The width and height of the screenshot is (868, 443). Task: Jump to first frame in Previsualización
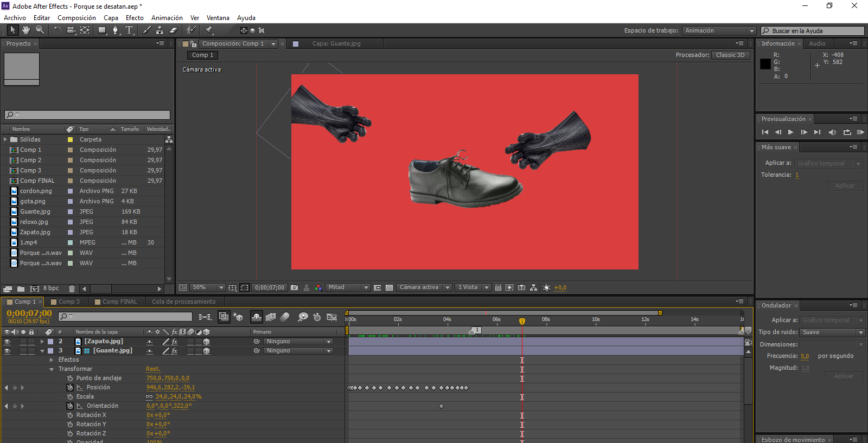765,132
